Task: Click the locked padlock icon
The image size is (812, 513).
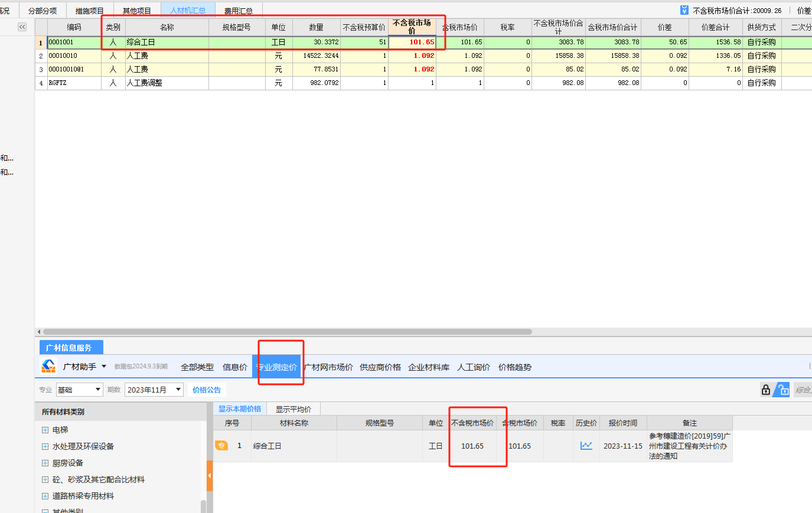Action: [766, 390]
